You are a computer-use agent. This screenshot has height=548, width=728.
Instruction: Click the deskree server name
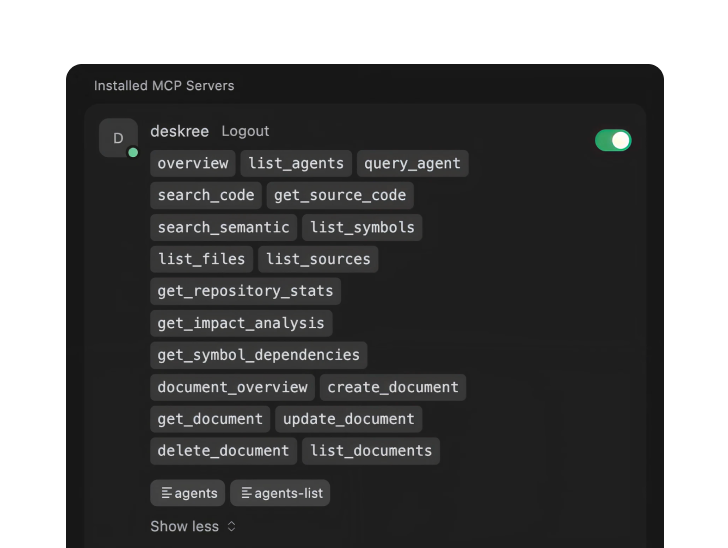[179, 131]
